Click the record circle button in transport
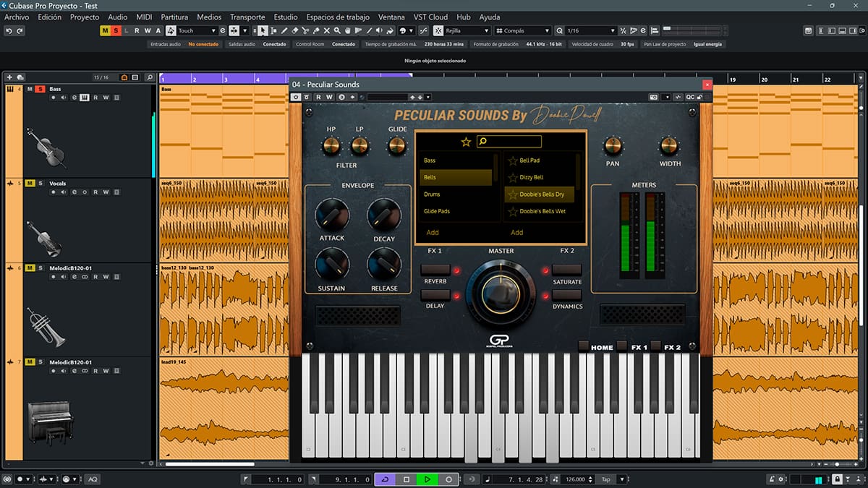The image size is (868, 488). pos(448,479)
